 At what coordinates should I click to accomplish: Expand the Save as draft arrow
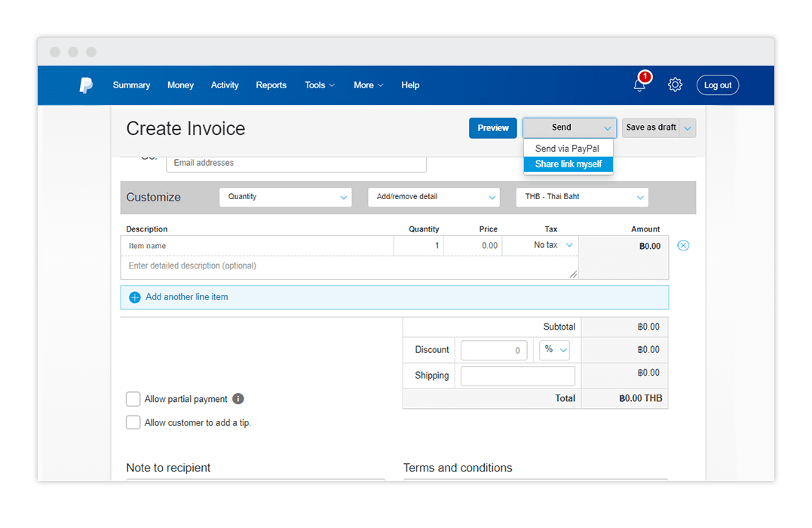pos(688,128)
